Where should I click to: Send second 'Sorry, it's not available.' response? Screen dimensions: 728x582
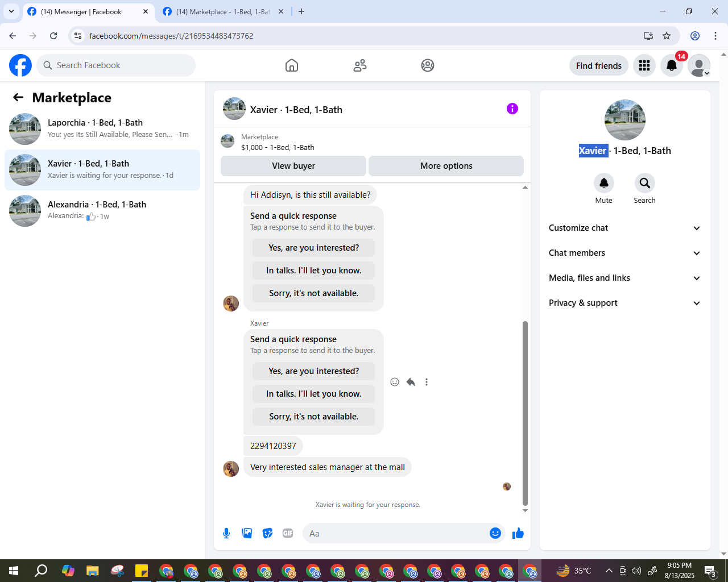313,417
